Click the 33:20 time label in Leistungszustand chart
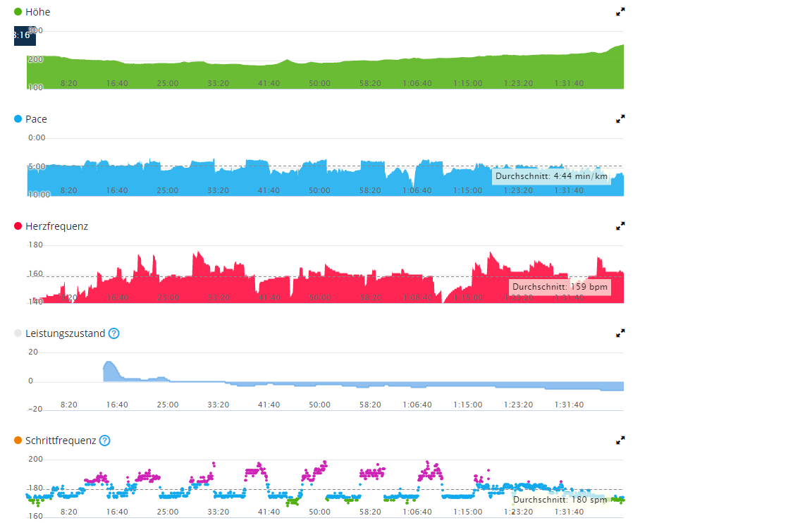This screenshot has width=812, height=523. click(218, 405)
